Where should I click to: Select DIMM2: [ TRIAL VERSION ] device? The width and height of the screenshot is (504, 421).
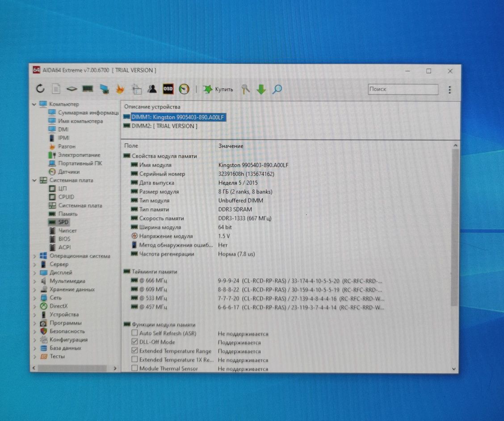coord(160,126)
